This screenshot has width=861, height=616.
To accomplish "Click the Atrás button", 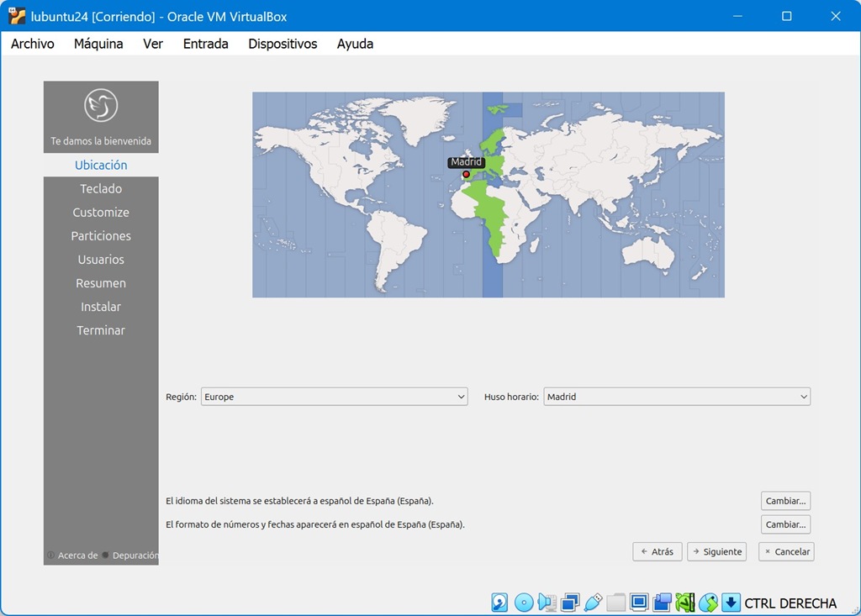I will (657, 551).
